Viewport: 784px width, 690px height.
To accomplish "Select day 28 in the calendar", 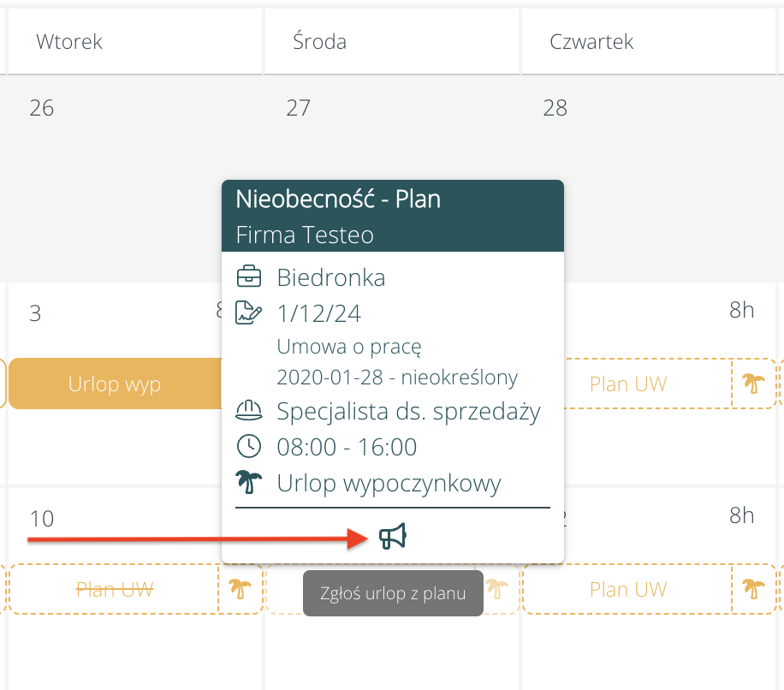I will click(555, 108).
